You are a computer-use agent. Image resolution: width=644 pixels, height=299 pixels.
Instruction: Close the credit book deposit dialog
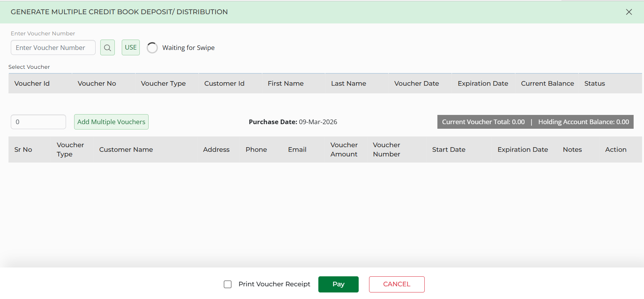click(x=629, y=12)
